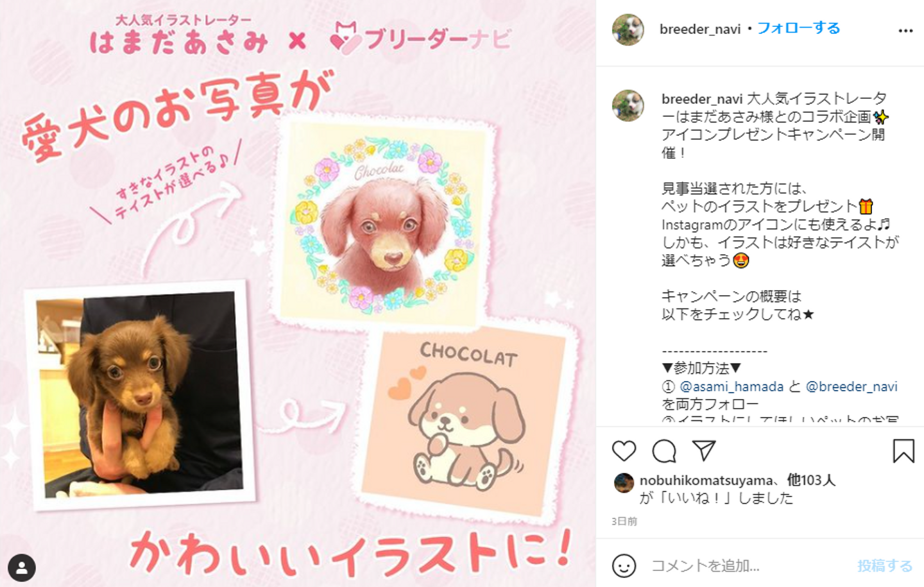Click the 3日前 post timestamp

(x=624, y=521)
